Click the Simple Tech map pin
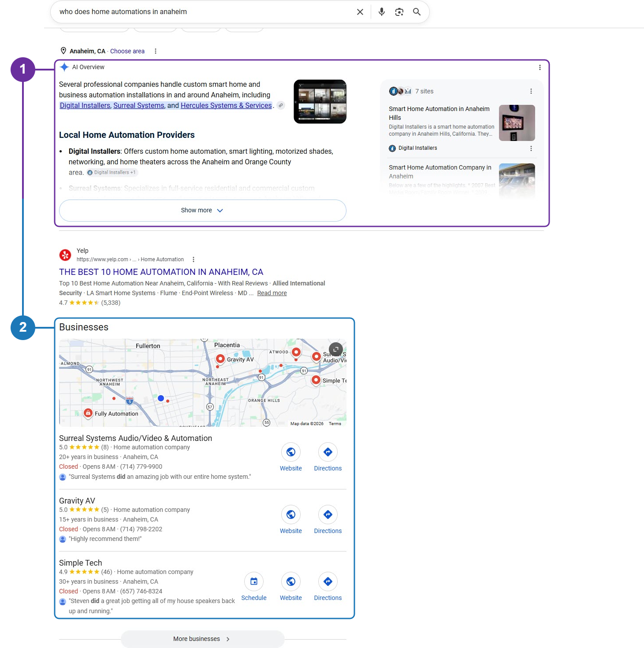This screenshot has height=648, width=644. 316,380
